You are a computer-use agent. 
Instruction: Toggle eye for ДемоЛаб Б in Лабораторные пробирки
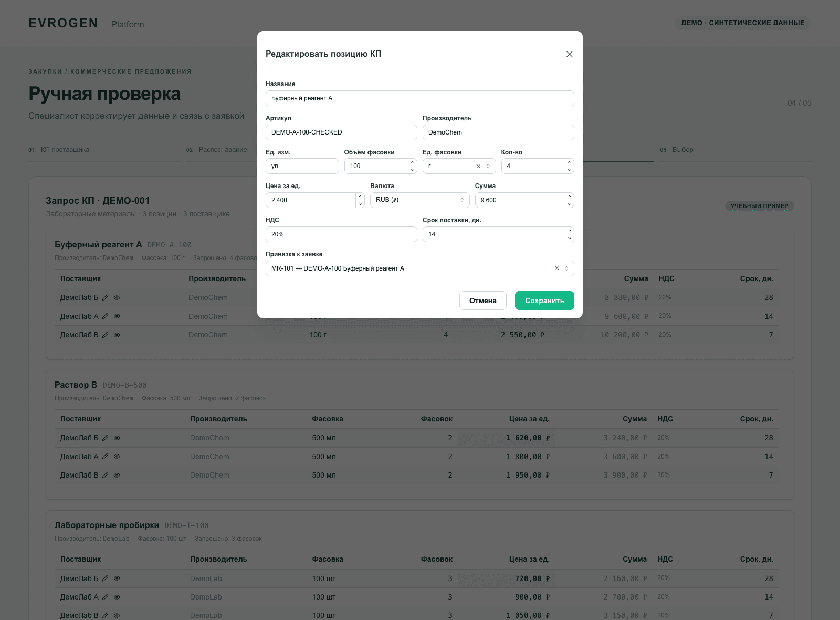[x=117, y=578]
